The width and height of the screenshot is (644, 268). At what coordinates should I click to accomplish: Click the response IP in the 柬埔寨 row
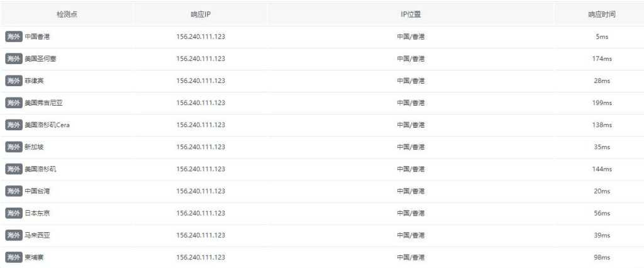[x=201, y=257]
